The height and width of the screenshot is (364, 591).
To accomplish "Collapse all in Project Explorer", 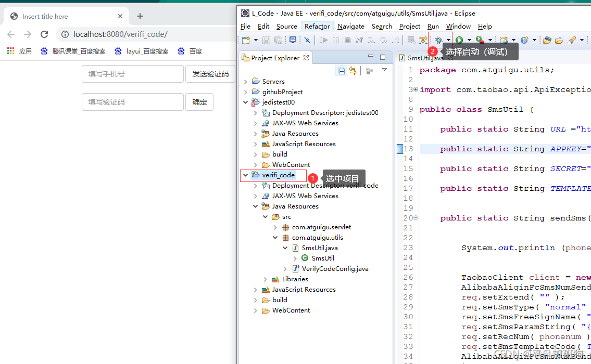I will click(x=341, y=71).
